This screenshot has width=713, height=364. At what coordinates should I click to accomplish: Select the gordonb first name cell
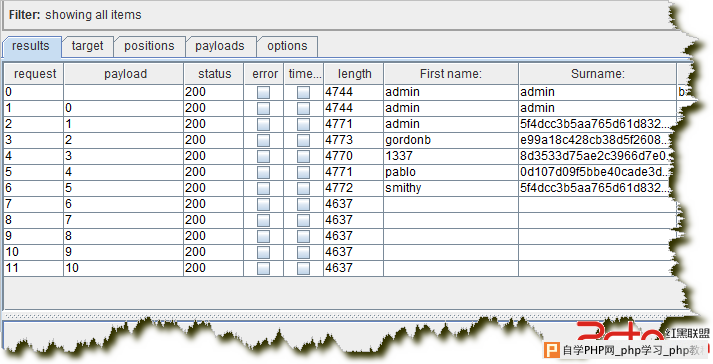[x=451, y=140]
